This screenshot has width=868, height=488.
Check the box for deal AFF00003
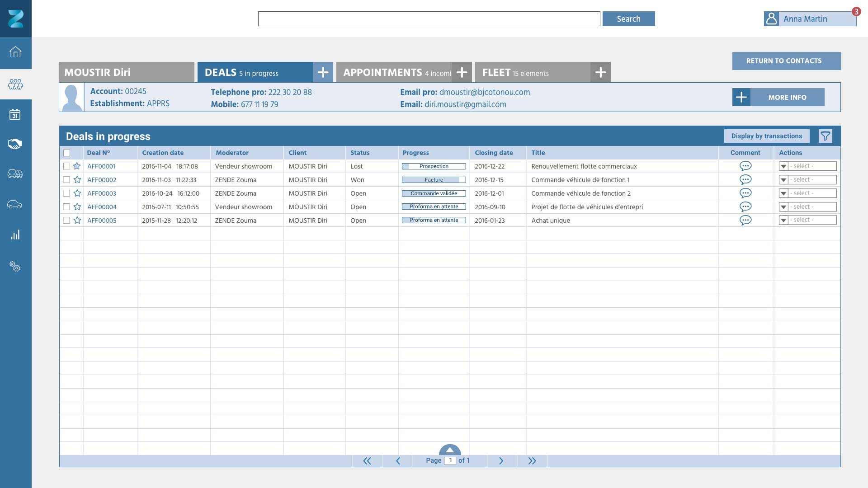tap(66, 193)
